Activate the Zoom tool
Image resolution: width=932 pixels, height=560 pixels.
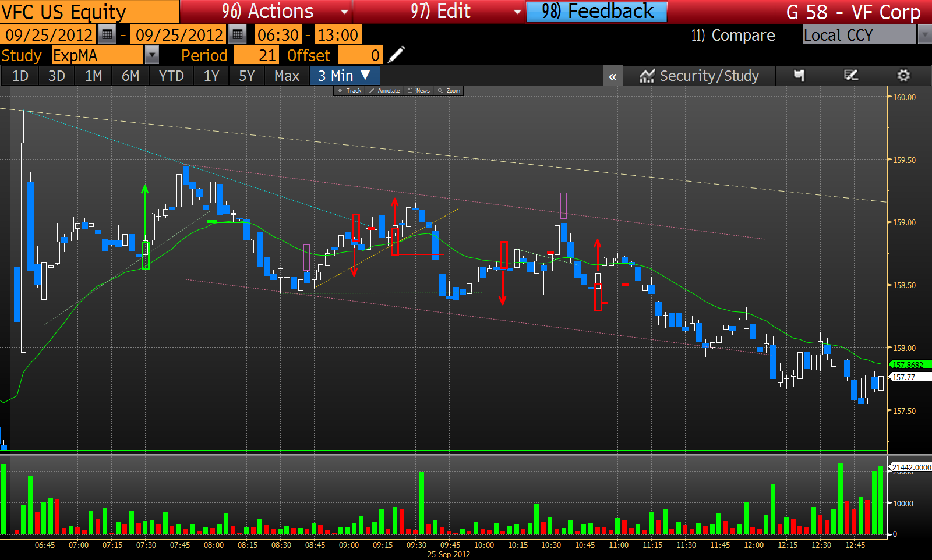pos(449,91)
